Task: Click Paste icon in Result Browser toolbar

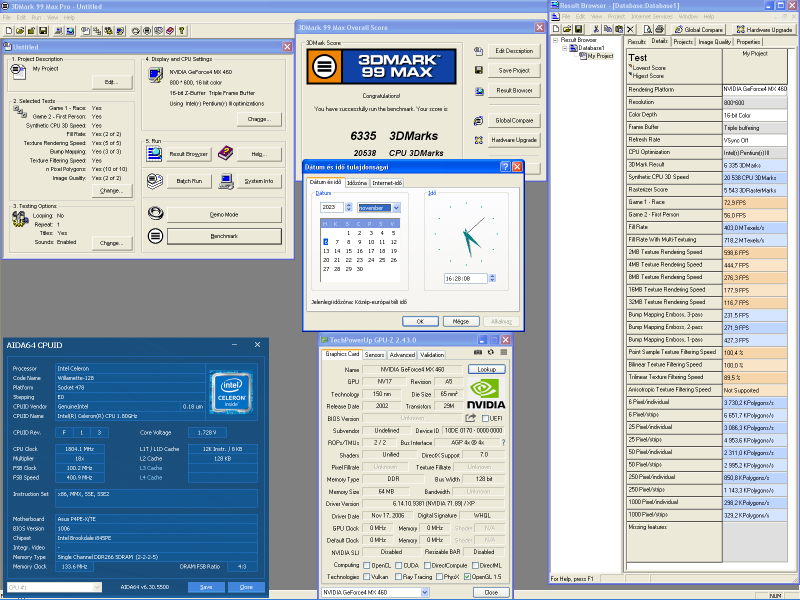Action: click(619, 29)
